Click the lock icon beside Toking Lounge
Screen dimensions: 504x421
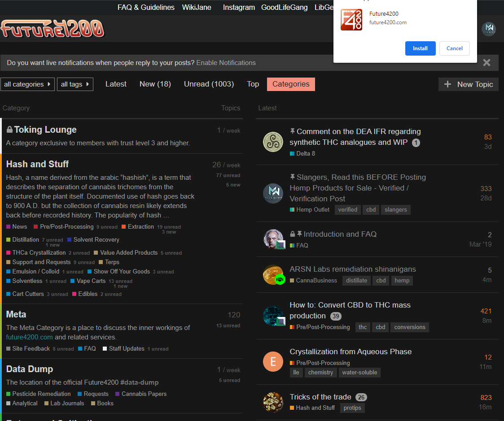coord(9,130)
